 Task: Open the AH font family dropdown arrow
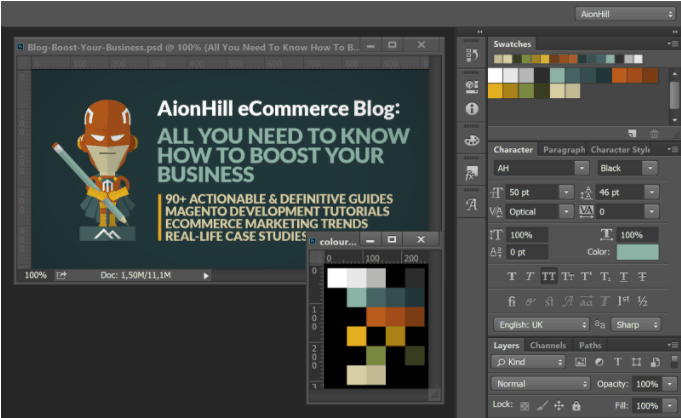(x=582, y=168)
